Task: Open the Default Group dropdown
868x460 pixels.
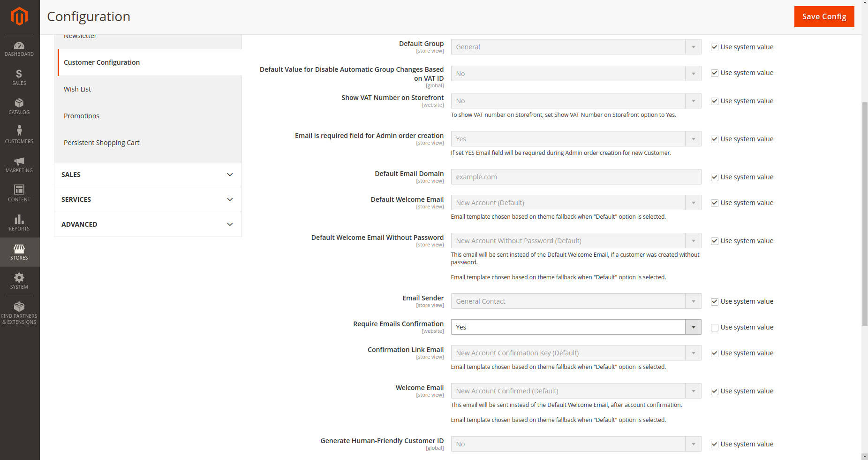Action: point(576,47)
